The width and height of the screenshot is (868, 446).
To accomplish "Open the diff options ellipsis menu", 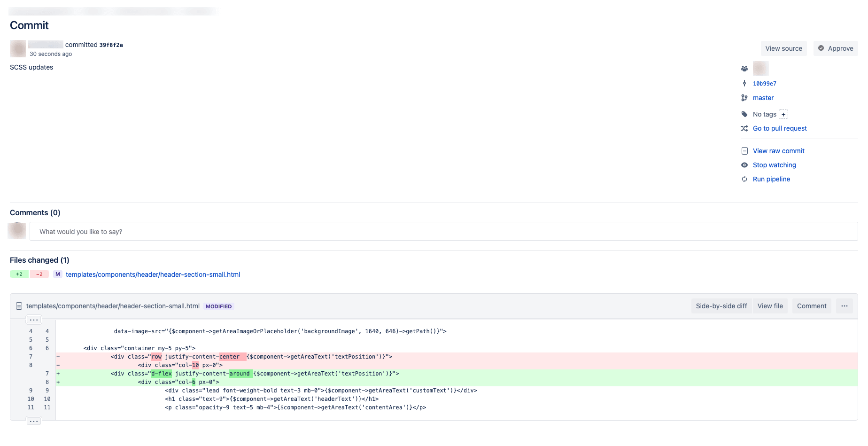I will pos(844,305).
